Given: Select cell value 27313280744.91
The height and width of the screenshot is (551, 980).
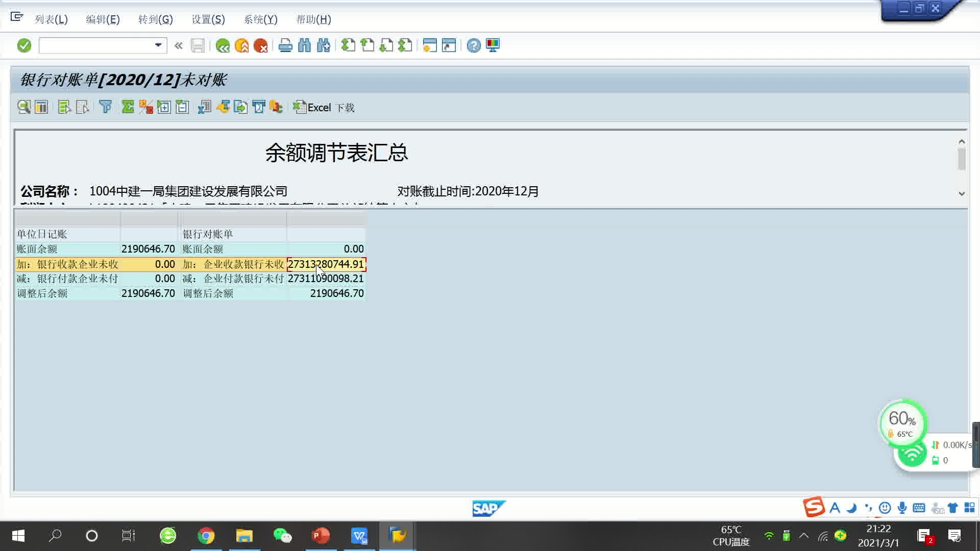Looking at the screenshot, I should 326,264.
